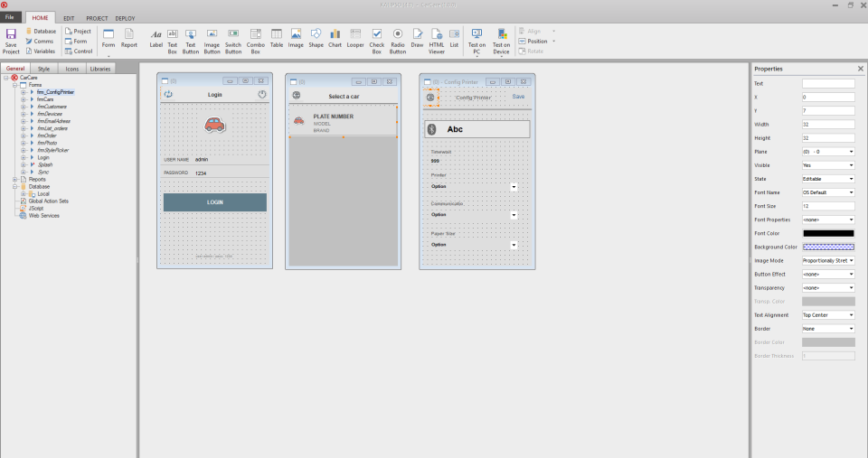The height and width of the screenshot is (458, 868).
Task: Select the Combo Box control tool
Action: point(255,42)
